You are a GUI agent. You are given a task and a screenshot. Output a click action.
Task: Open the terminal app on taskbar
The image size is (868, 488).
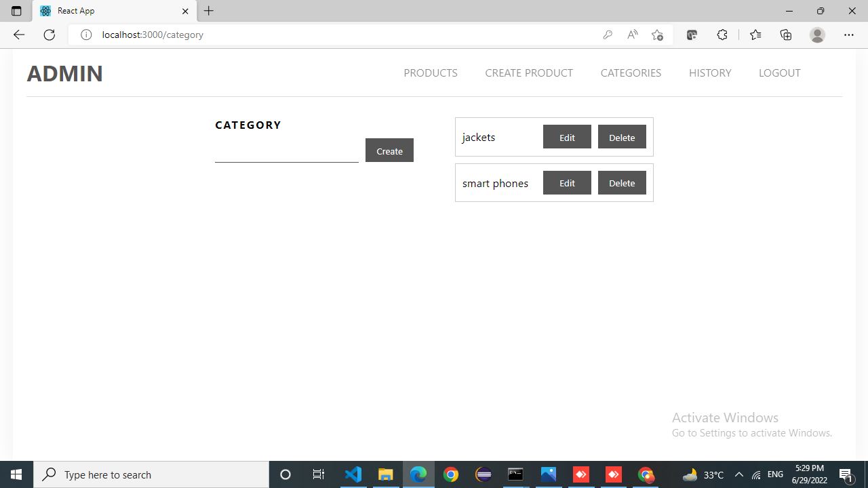(x=515, y=474)
